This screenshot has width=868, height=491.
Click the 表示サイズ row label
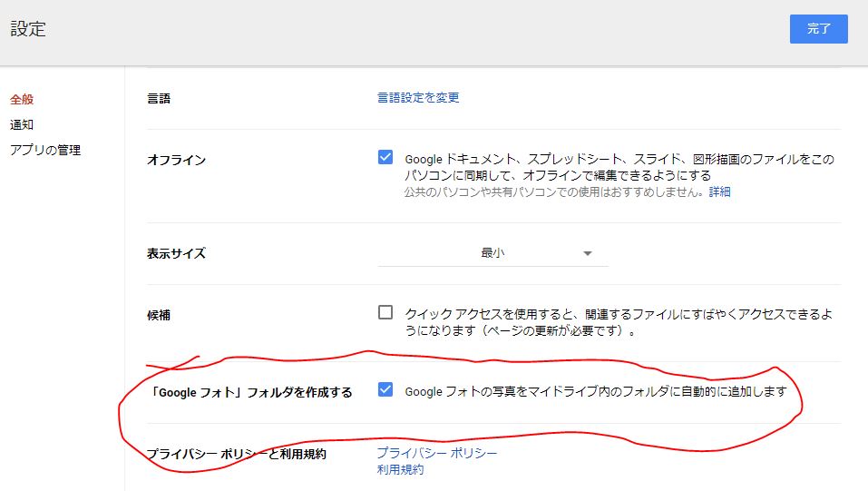(176, 254)
